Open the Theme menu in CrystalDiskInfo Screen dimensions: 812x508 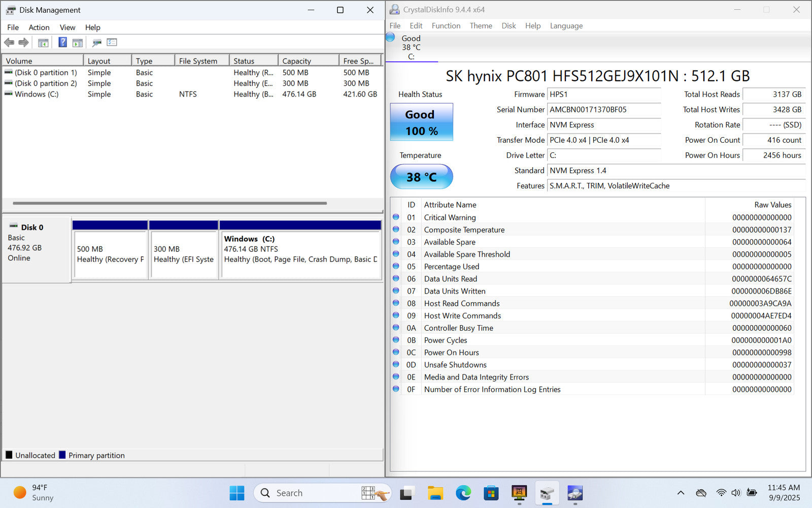[481, 26]
